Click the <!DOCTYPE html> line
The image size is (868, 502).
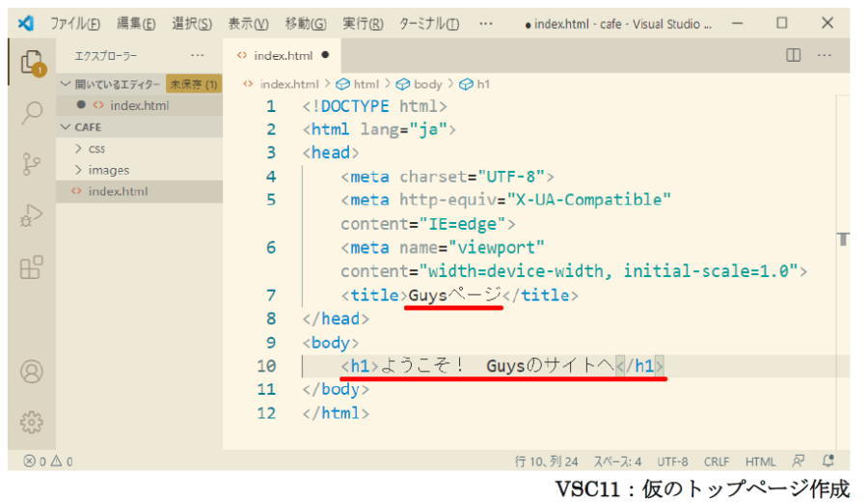point(374,106)
